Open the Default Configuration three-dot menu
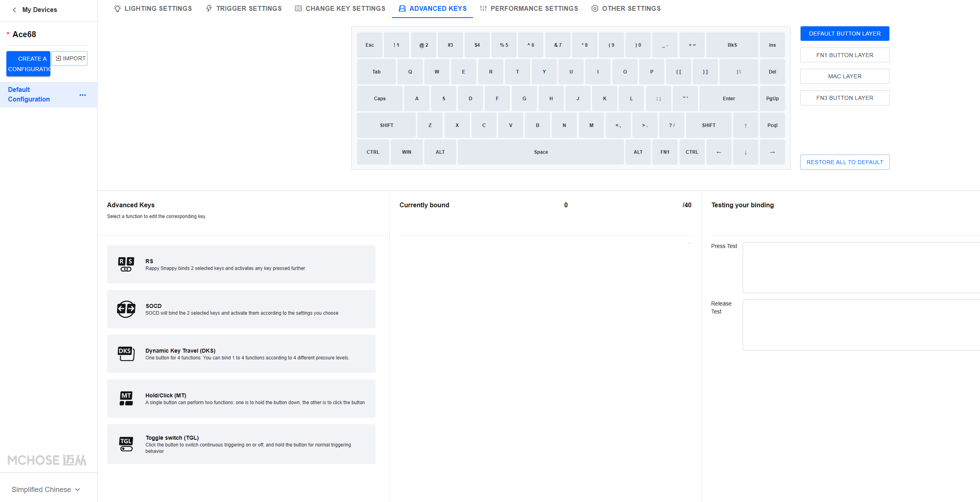Image resolution: width=980 pixels, height=502 pixels. (83, 95)
